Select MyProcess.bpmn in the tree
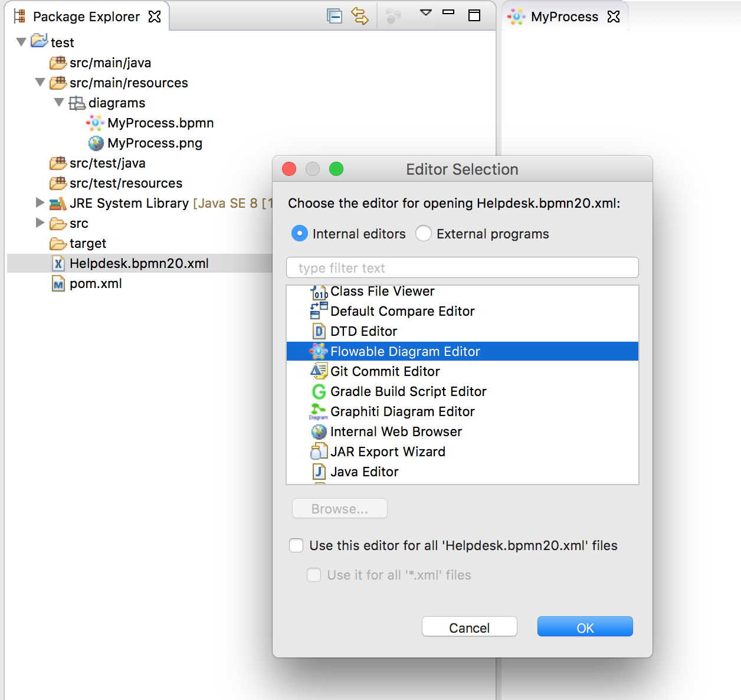The image size is (741, 700). tap(160, 123)
